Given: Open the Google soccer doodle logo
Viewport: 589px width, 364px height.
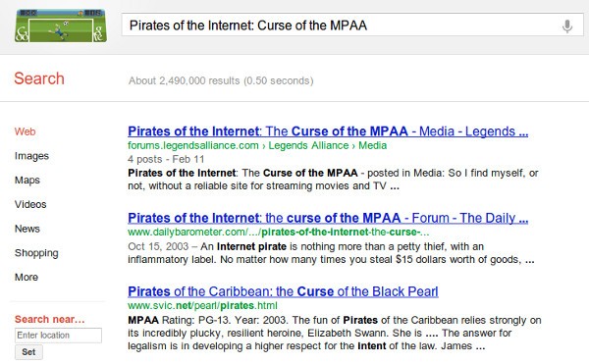Looking at the screenshot, I should [61, 26].
